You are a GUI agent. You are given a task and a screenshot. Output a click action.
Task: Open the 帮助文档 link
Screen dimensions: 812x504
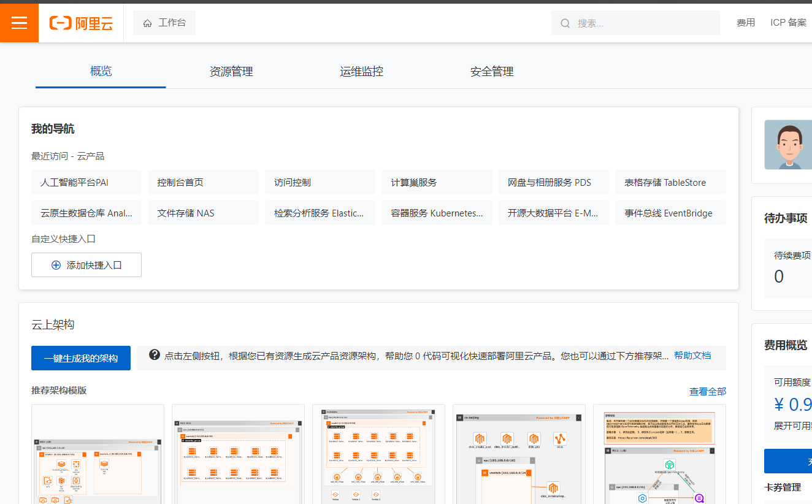coord(692,355)
